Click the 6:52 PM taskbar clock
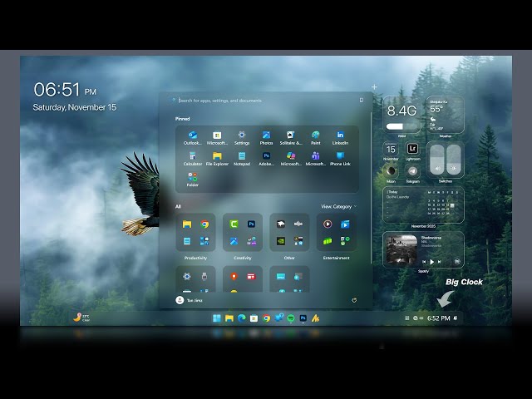The image size is (532, 399). pyautogui.click(x=438, y=318)
